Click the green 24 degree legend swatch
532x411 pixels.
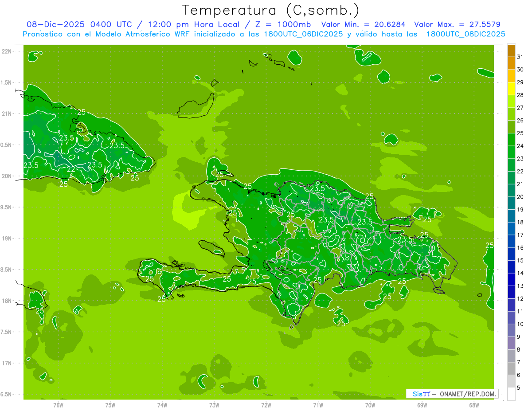point(511,140)
